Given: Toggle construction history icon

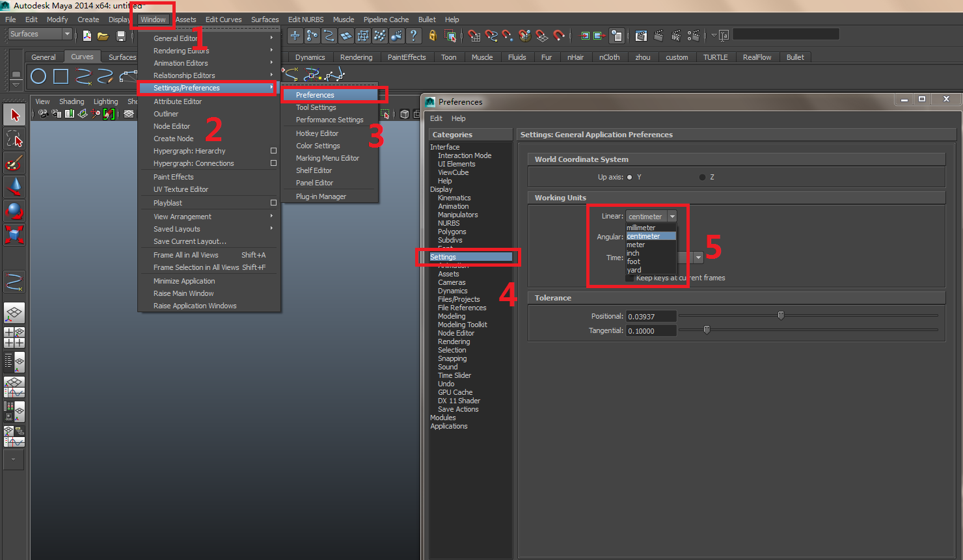Looking at the screenshot, I should (617, 35).
